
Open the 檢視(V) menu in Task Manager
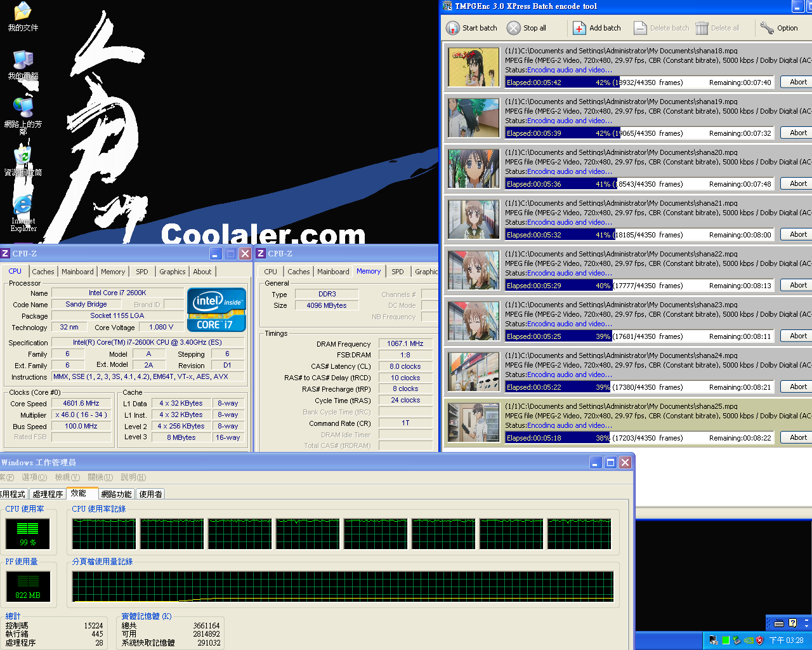coord(67,477)
